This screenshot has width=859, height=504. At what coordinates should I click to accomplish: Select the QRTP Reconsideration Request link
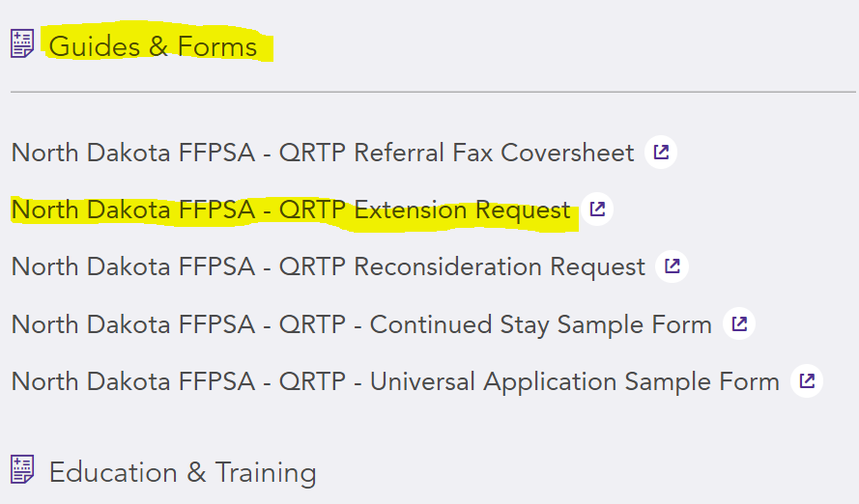point(328,267)
